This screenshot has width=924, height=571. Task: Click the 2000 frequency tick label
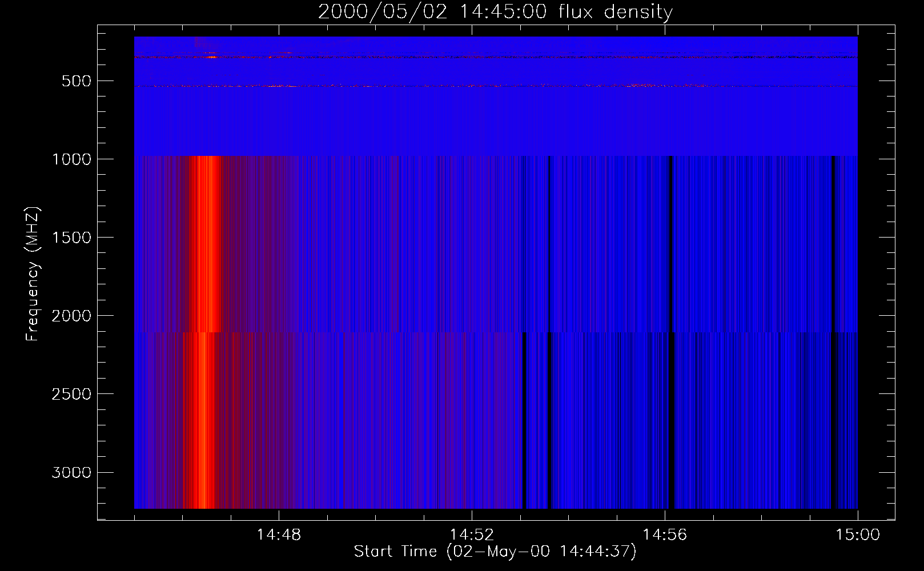[71, 316]
